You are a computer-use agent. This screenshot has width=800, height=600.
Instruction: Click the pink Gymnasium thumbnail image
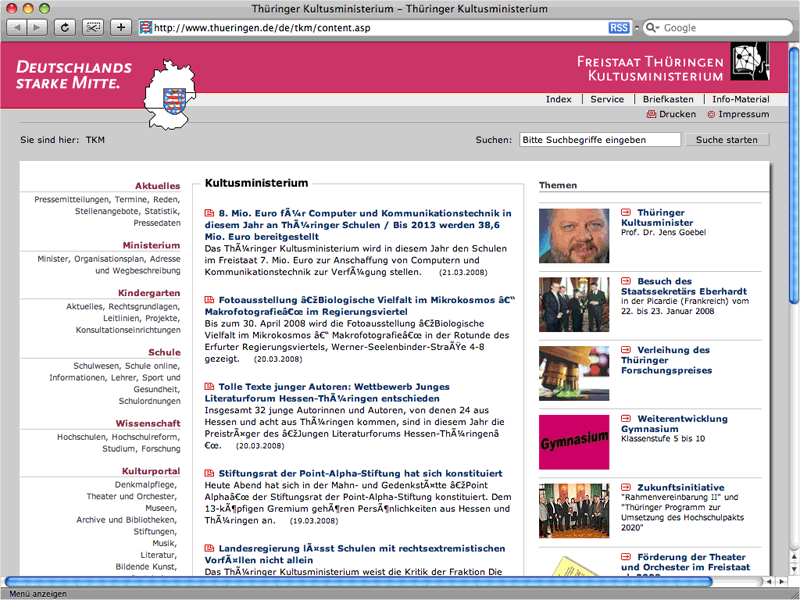573,441
